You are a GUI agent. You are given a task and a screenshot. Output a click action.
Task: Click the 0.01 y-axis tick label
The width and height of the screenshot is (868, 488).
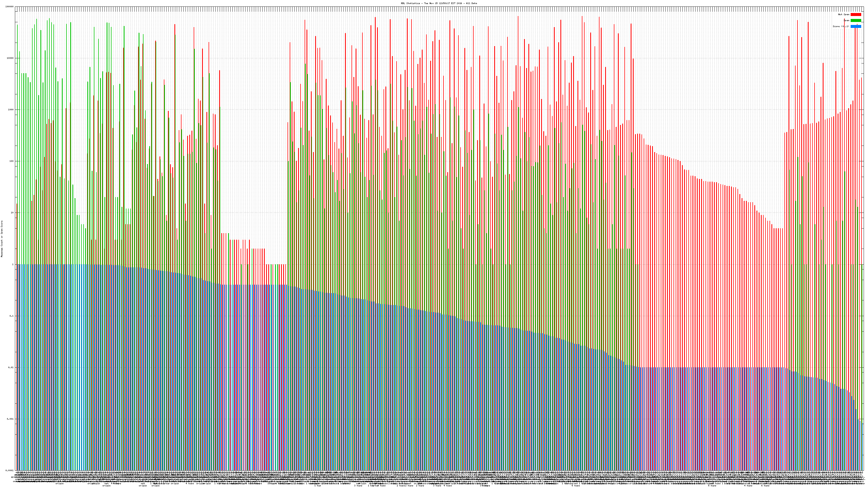coord(11,367)
